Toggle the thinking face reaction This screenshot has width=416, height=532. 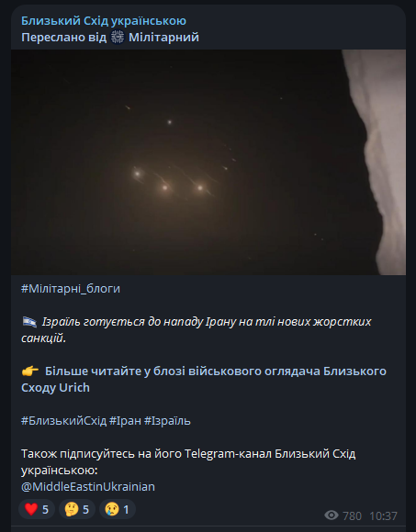point(77,509)
